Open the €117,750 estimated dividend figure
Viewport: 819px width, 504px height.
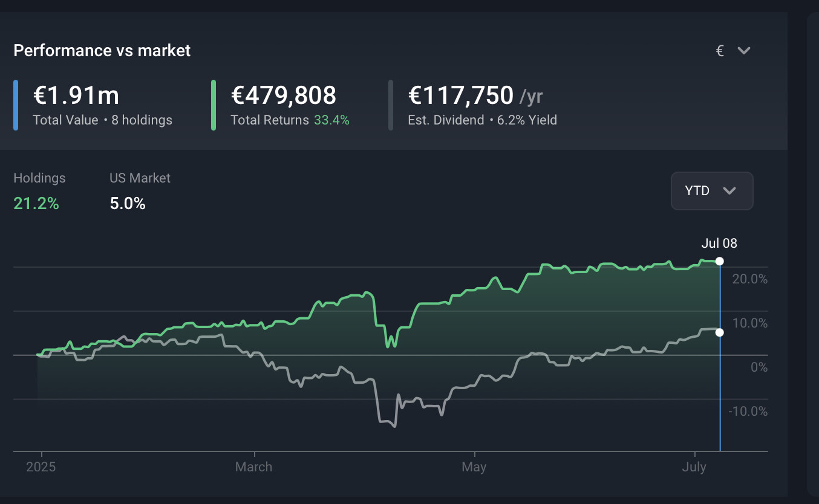tap(461, 95)
